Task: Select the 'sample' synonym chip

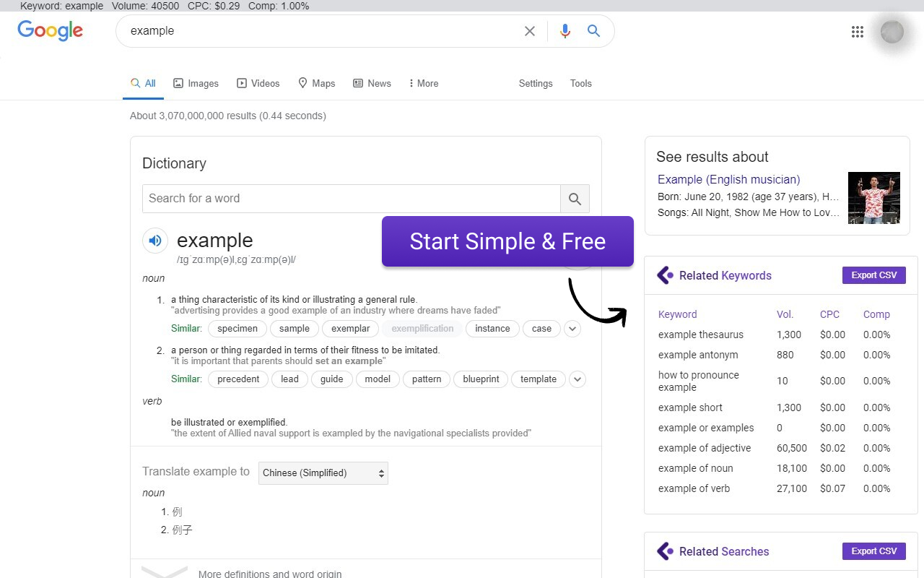Action: click(x=295, y=329)
